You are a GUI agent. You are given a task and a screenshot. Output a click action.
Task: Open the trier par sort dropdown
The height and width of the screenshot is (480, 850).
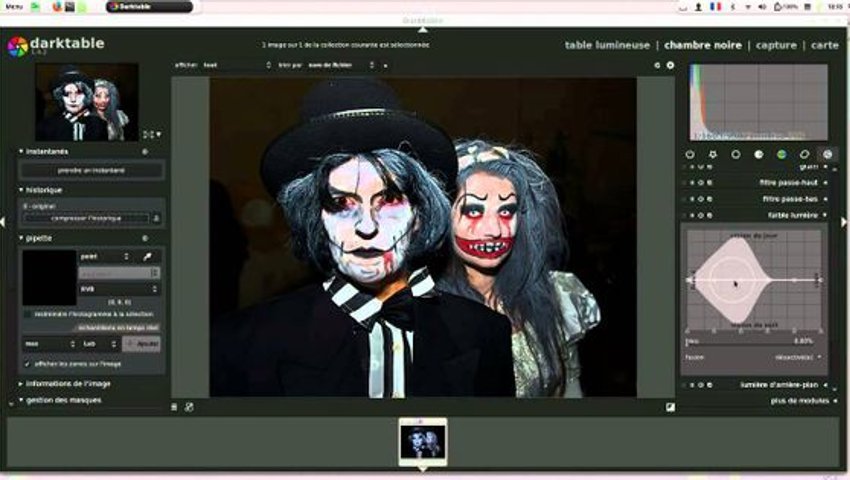(x=342, y=65)
